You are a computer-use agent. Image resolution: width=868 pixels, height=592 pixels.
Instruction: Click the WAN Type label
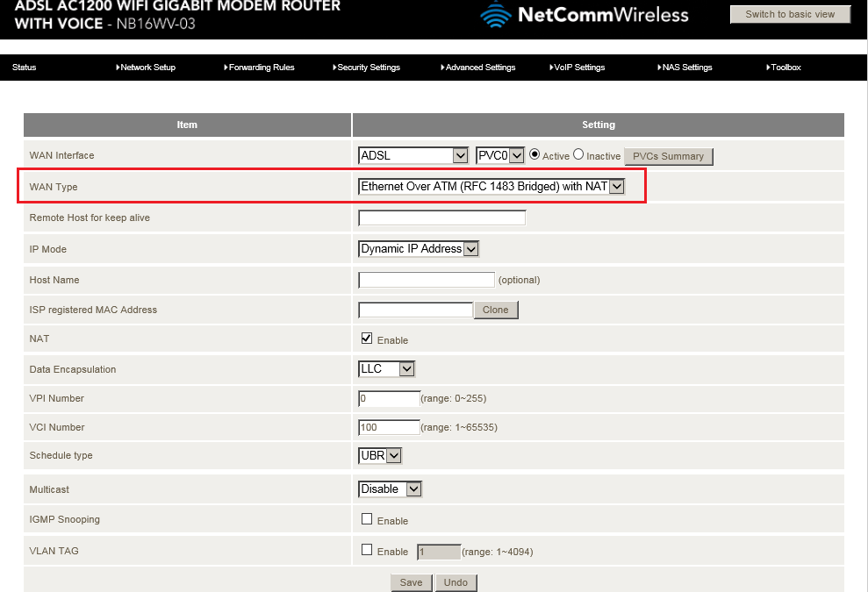click(x=54, y=187)
